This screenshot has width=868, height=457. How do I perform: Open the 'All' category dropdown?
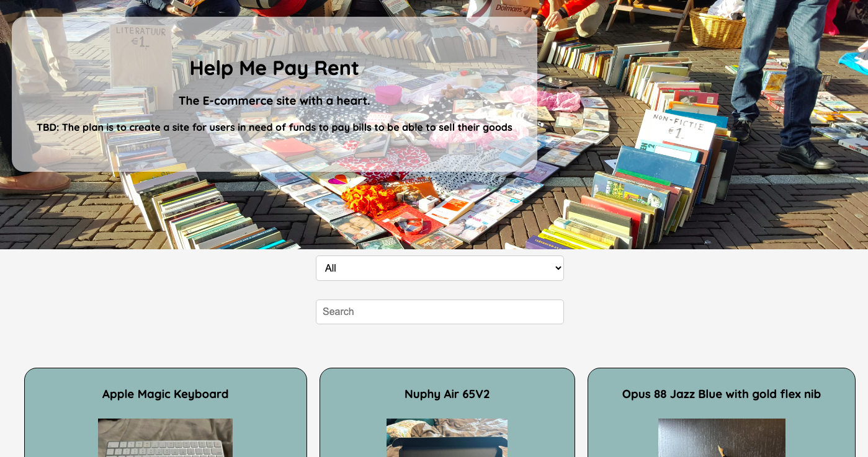[439, 268]
